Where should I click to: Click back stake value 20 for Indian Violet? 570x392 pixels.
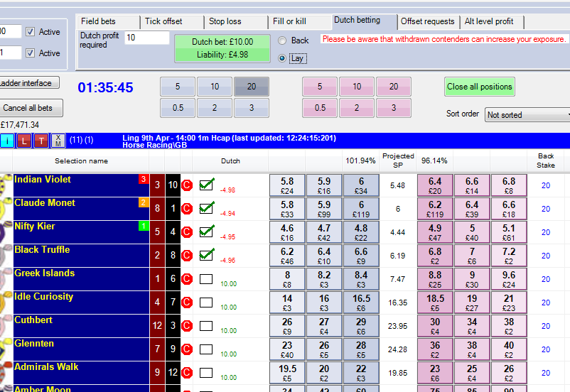pyautogui.click(x=546, y=185)
